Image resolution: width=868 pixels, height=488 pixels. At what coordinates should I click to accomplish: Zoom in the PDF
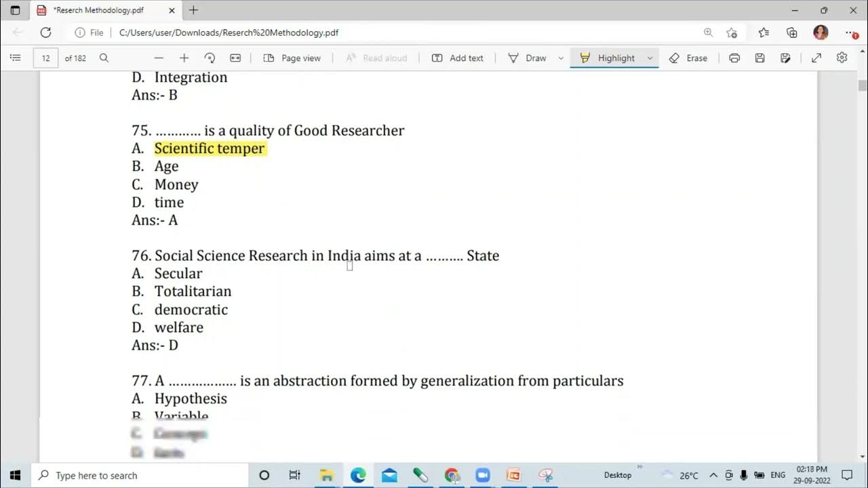coord(184,58)
